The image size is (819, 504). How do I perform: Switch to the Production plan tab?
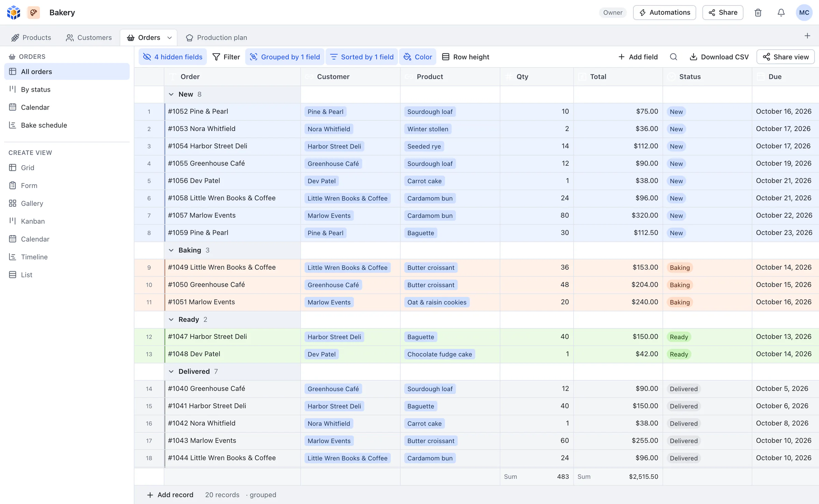[x=216, y=38]
